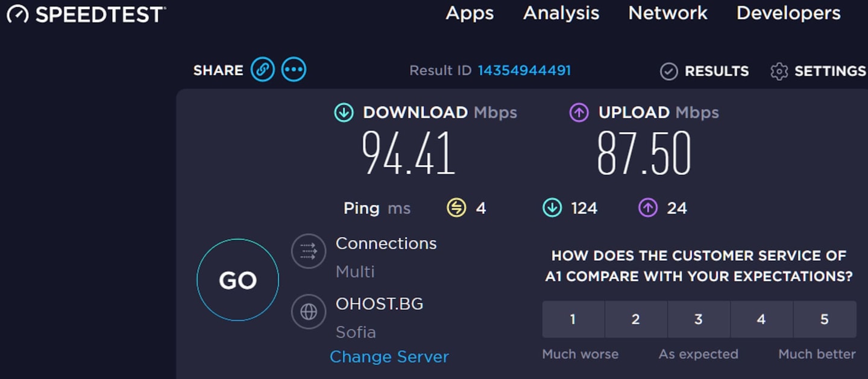Open Settings gear icon
Screen dimensions: 868x379
pyautogui.click(x=779, y=72)
